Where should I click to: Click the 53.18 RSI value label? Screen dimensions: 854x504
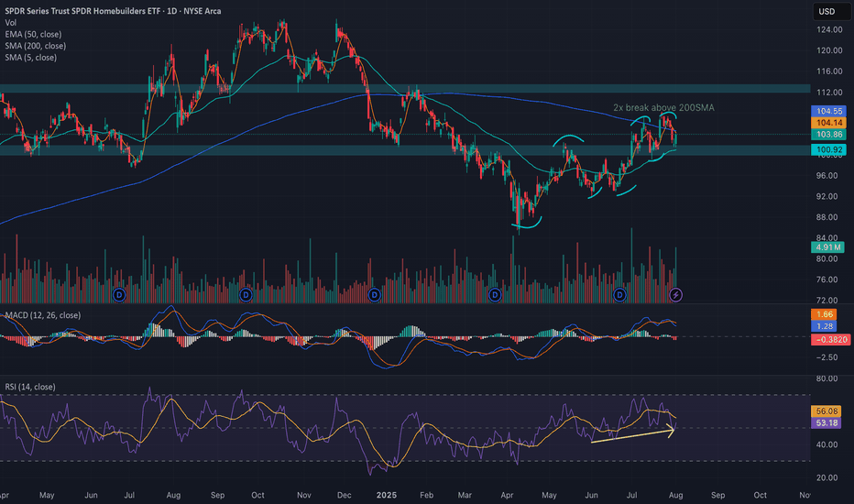(x=827, y=422)
